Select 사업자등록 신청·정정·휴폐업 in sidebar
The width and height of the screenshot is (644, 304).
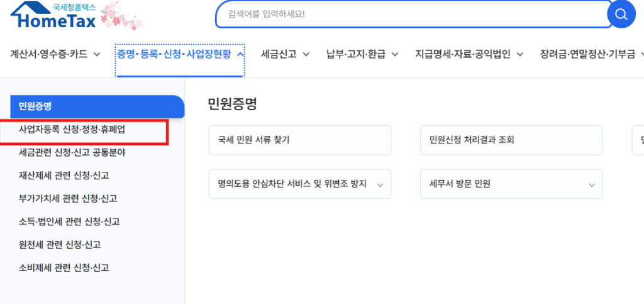(x=72, y=129)
